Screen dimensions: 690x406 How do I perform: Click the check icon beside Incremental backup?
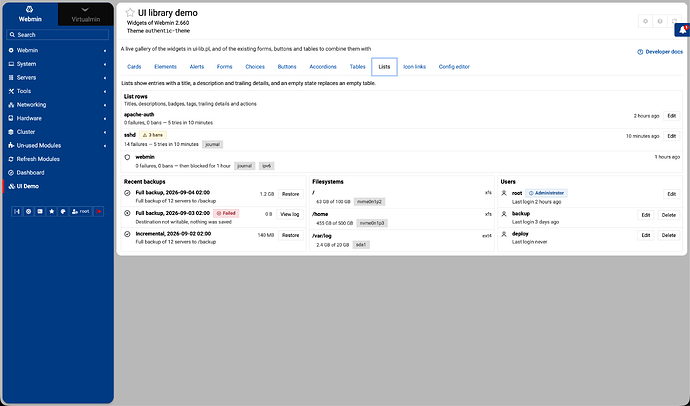(x=128, y=234)
